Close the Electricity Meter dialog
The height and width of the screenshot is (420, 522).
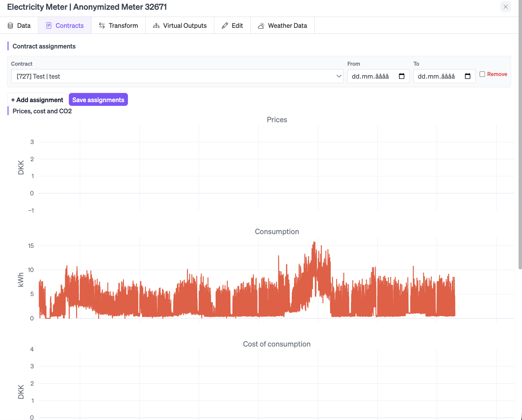505,7
